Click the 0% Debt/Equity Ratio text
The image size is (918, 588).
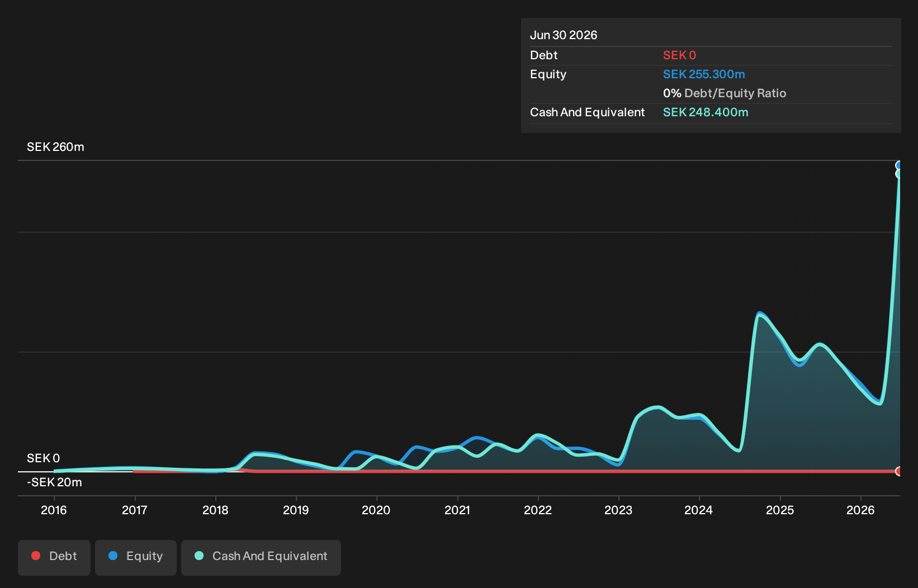725,93
